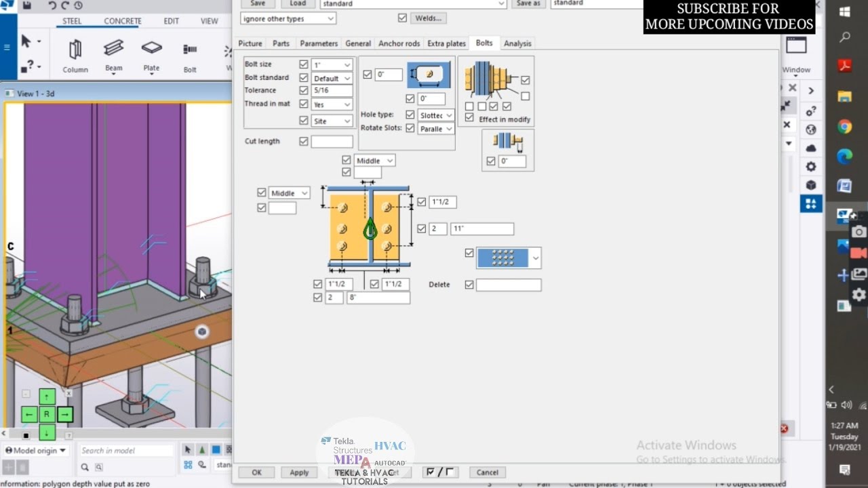Open the undo history clock icon
868x488 pixels.
(78, 5)
